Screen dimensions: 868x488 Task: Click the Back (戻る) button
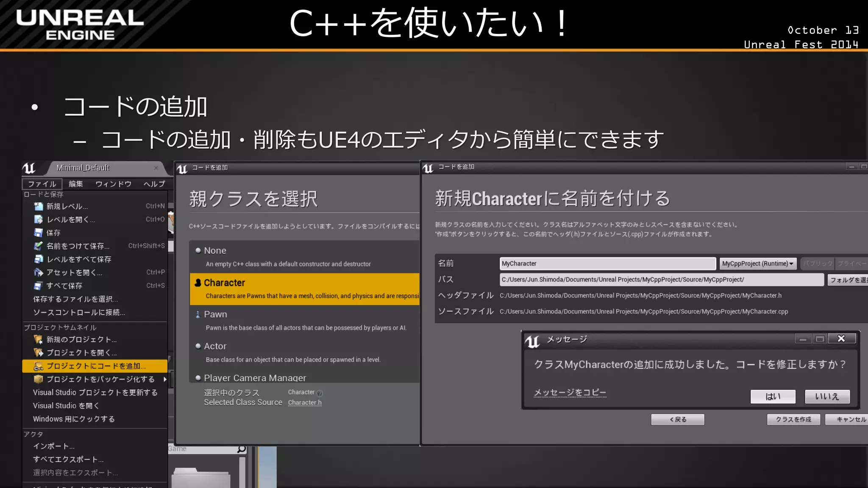click(678, 419)
